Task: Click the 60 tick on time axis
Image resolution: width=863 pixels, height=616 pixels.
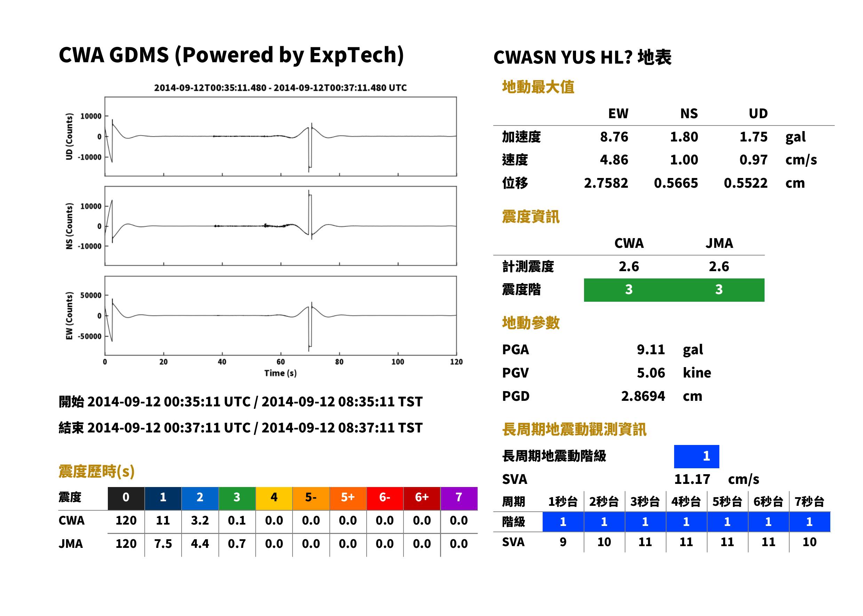Action: 280,362
